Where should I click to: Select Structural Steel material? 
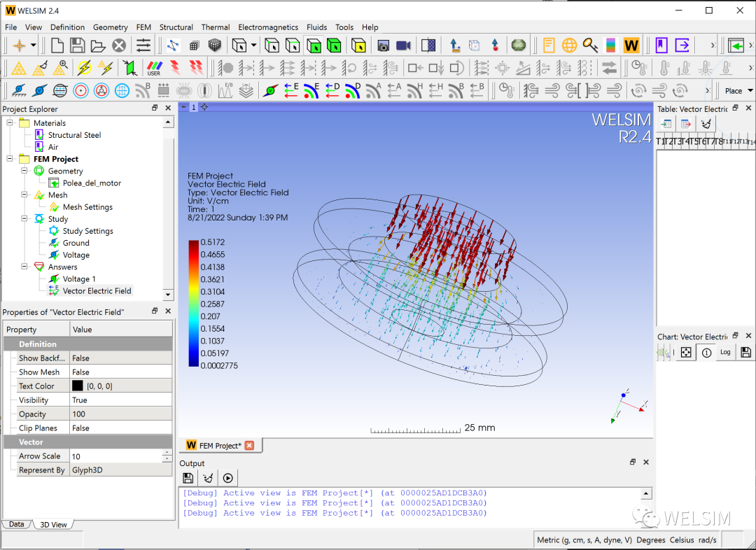[74, 135]
